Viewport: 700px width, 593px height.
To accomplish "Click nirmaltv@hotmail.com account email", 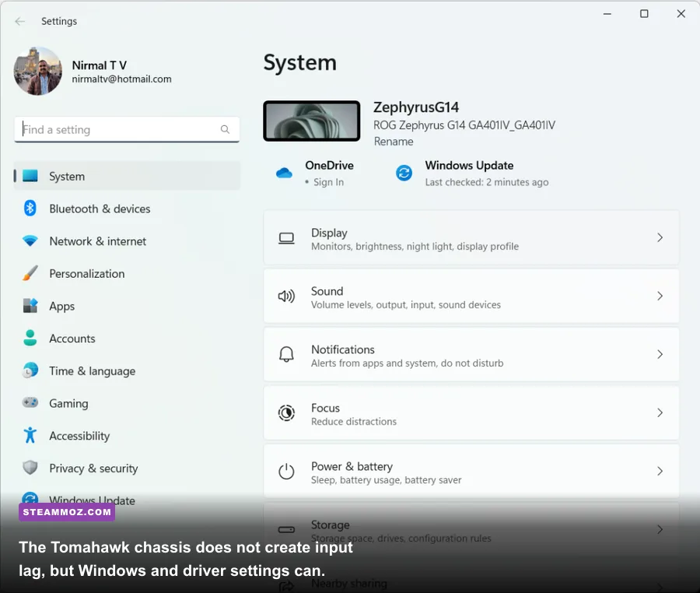I will tap(121, 79).
